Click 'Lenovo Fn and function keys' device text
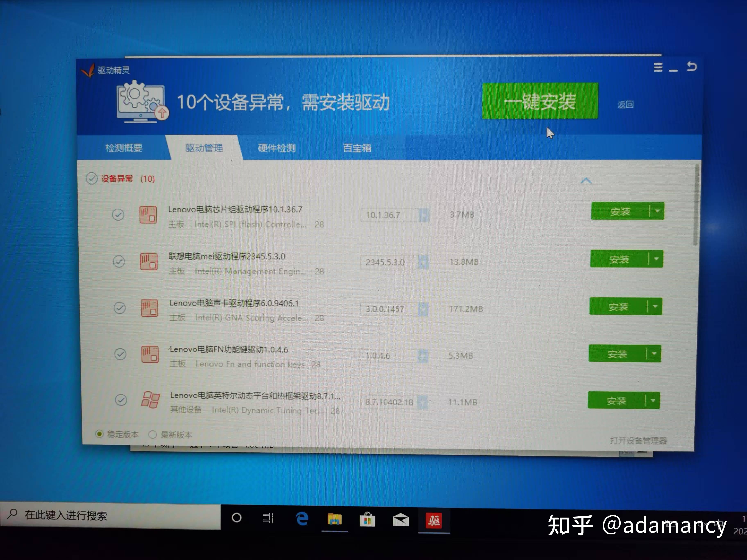 point(250,364)
